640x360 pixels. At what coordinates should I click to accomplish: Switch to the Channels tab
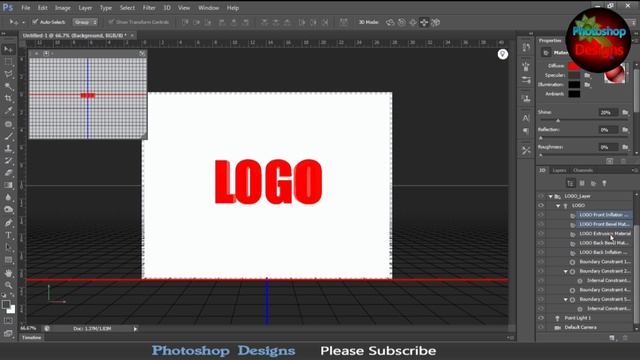click(x=582, y=170)
